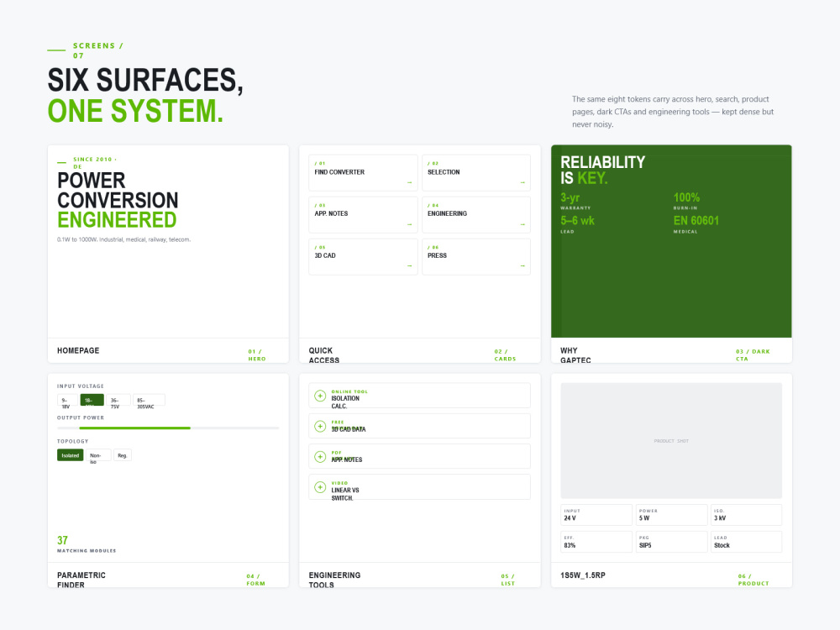Click the 5–6 wk lead stat

point(578,224)
